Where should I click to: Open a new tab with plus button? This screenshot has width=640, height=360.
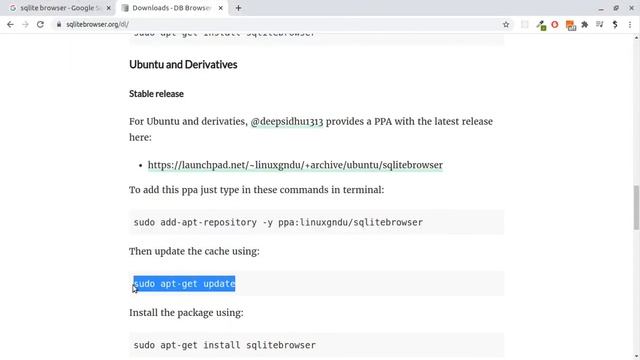pyautogui.click(x=238, y=8)
